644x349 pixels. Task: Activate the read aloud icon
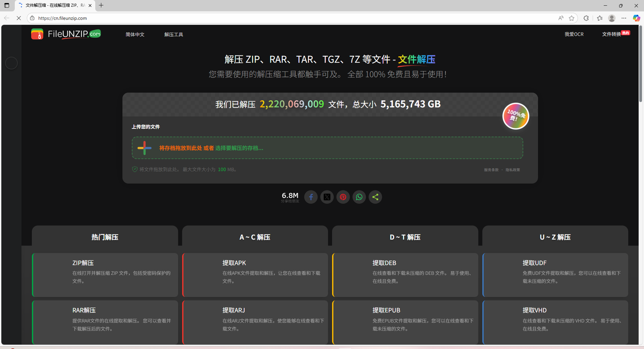561,18
